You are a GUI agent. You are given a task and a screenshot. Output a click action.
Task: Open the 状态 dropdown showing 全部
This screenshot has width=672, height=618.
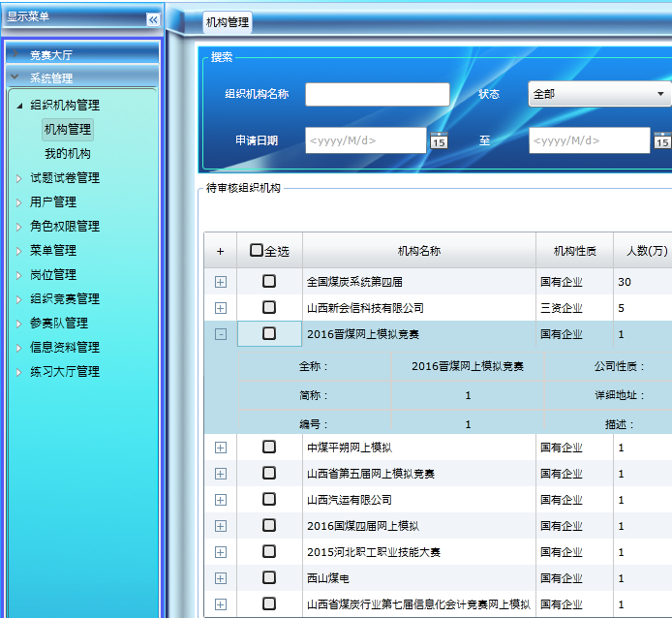point(600,94)
